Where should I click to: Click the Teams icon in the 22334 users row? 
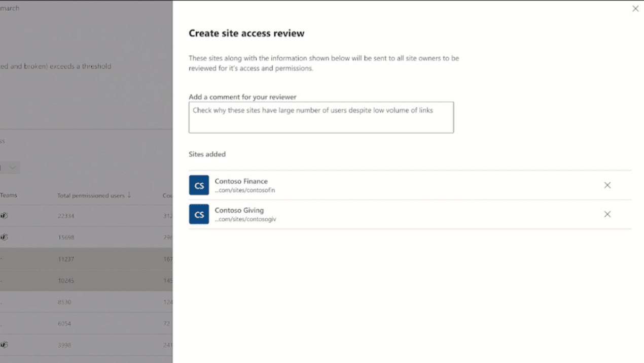pyautogui.click(x=4, y=215)
